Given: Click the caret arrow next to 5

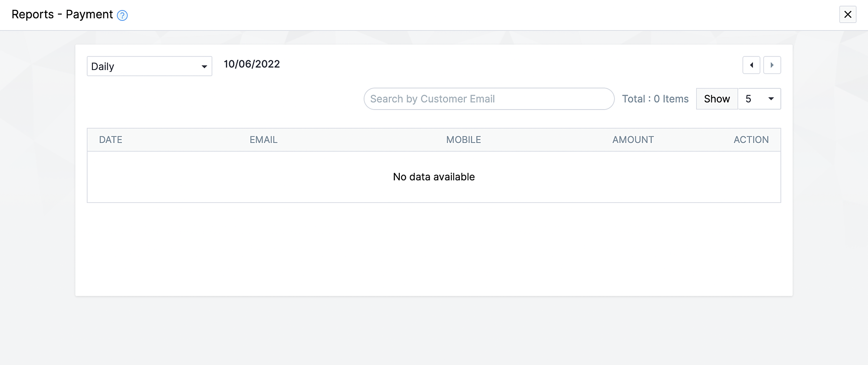Looking at the screenshot, I should pos(771,99).
